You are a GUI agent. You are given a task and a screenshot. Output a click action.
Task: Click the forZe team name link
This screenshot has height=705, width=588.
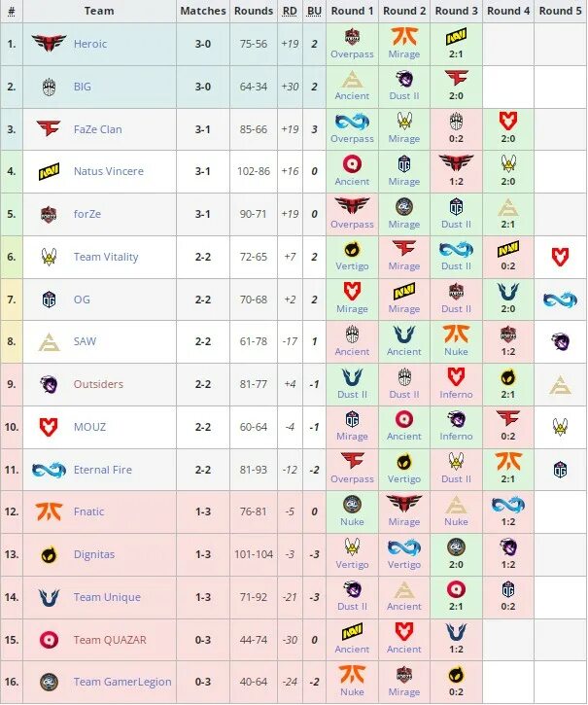click(x=87, y=214)
